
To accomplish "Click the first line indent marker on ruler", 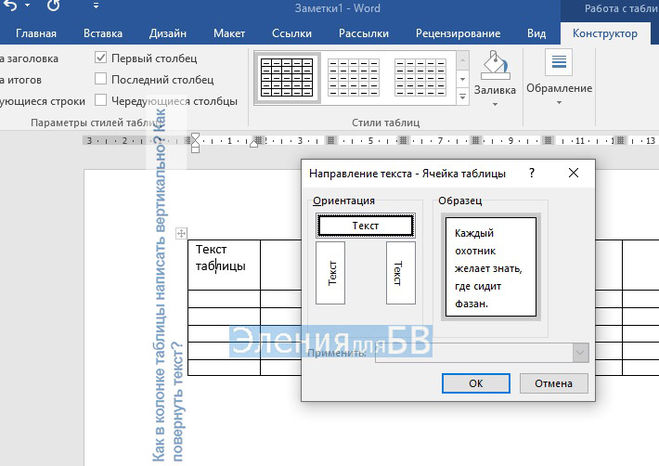I will pos(195,138).
